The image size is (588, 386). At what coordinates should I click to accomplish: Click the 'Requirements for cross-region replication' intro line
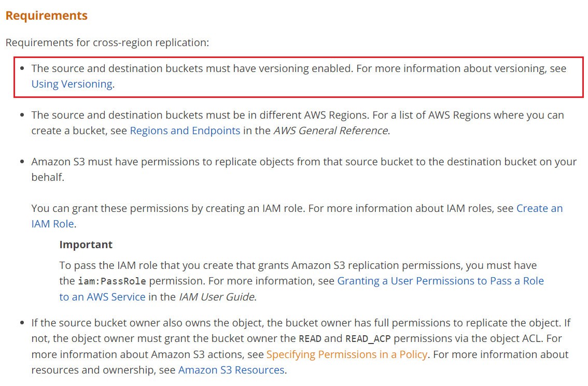point(107,42)
